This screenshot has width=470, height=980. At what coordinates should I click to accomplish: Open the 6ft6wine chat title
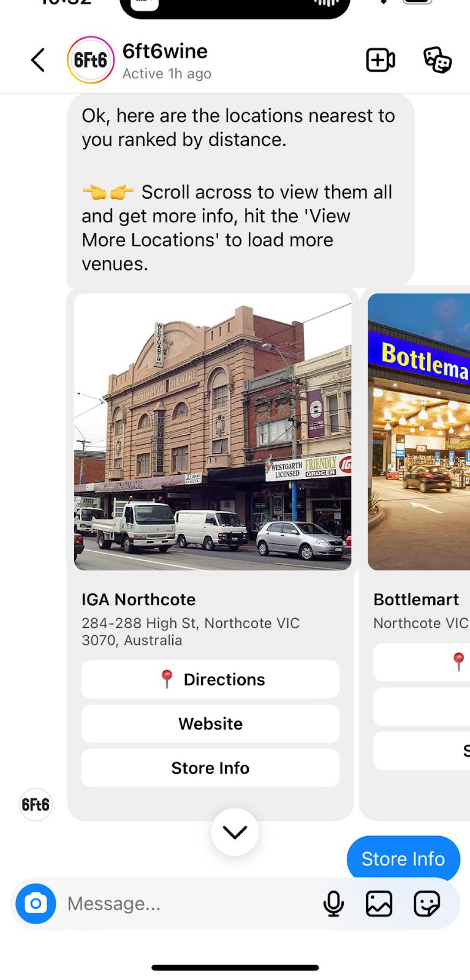tap(165, 51)
